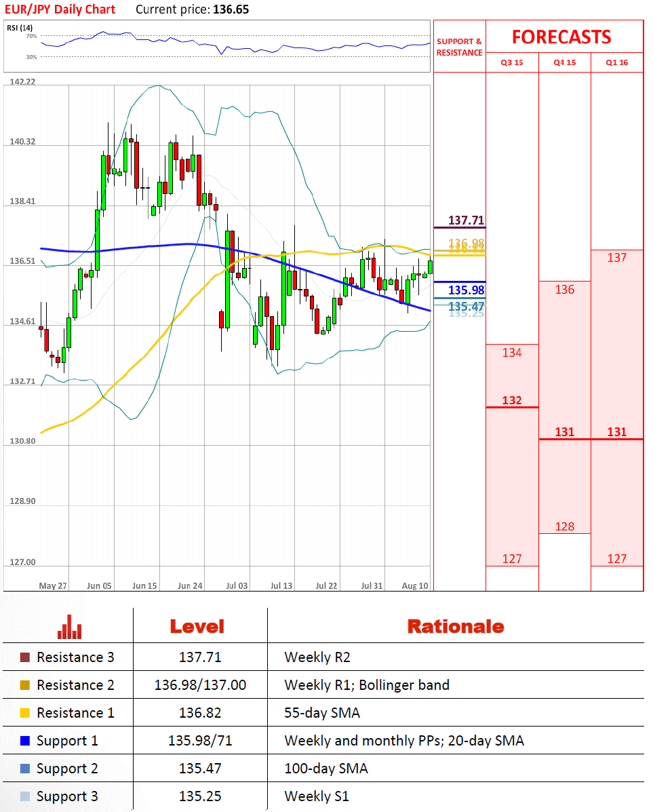Click the Q4 15 median forecast 131
The width and height of the screenshot is (653, 812).
(x=564, y=432)
